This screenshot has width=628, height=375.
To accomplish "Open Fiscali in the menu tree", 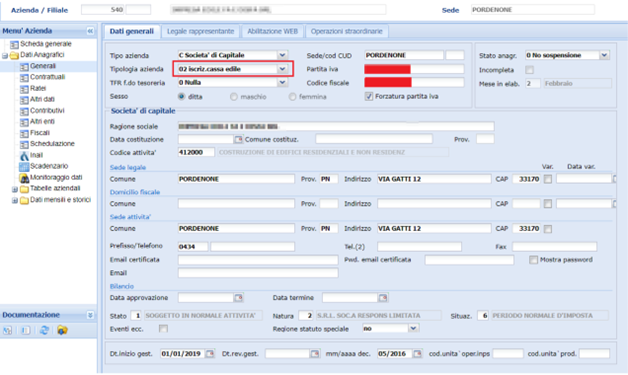I will click(x=40, y=133).
